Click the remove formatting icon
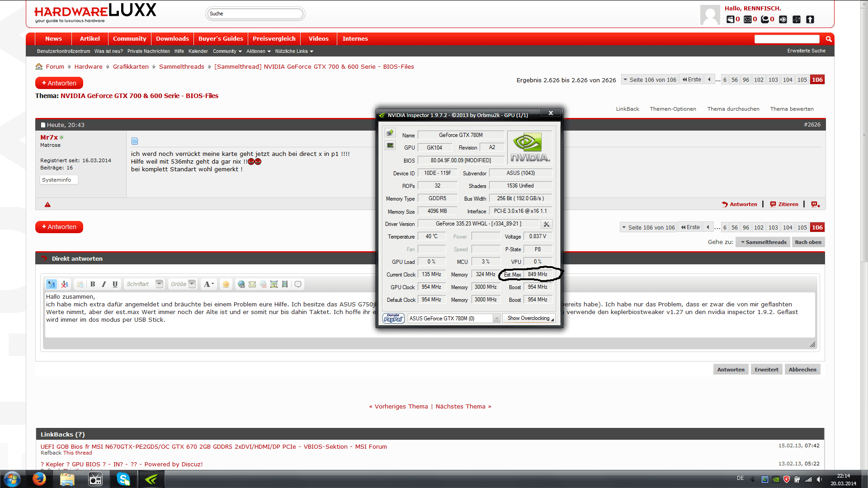The image size is (868, 488). click(65, 284)
